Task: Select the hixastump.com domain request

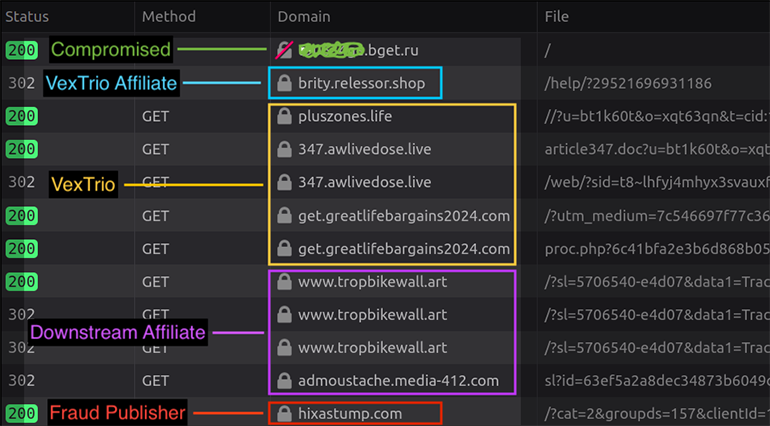Action: point(350,413)
